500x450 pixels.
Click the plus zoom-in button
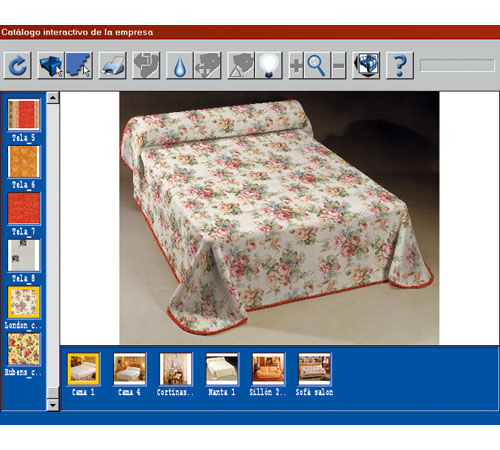[x=296, y=65]
